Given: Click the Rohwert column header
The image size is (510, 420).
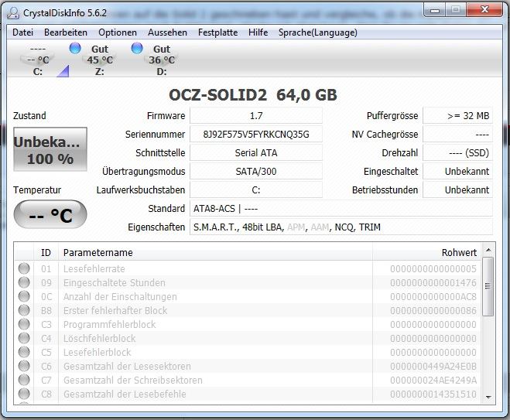Looking at the screenshot, I should [426, 253].
